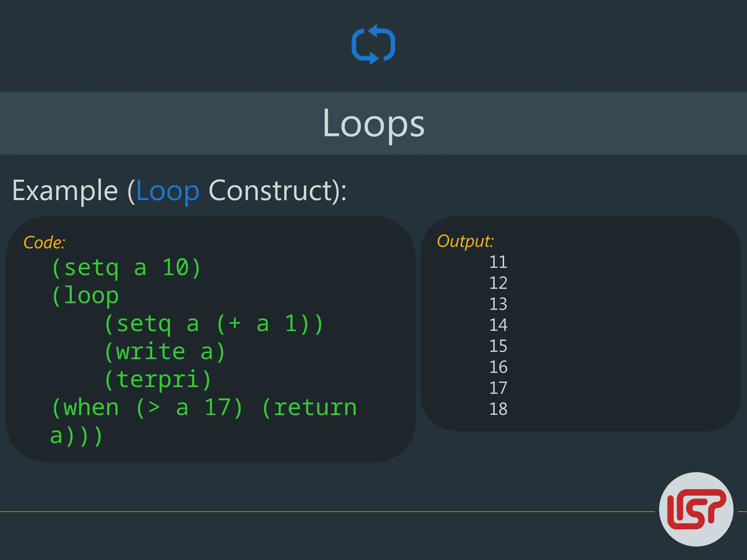This screenshot has width=747, height=560.
Task: Click output value 15
Action: click(498, 346)
